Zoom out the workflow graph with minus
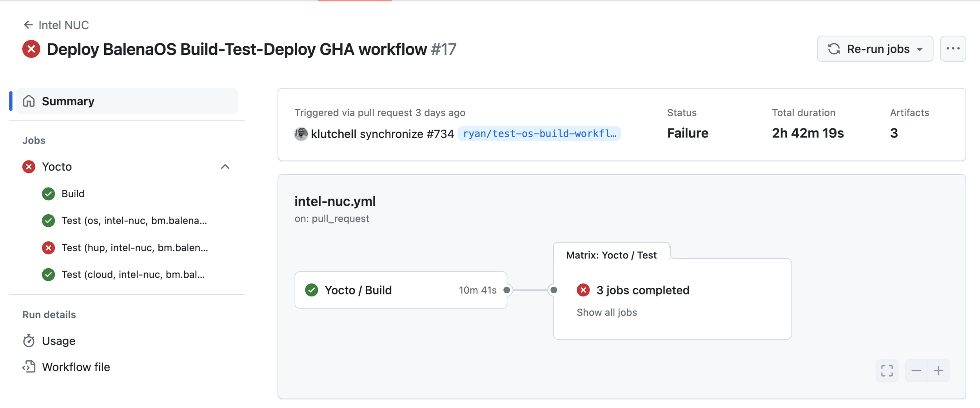The width and height of the screenshot is (980, 408). pos(916,370)
